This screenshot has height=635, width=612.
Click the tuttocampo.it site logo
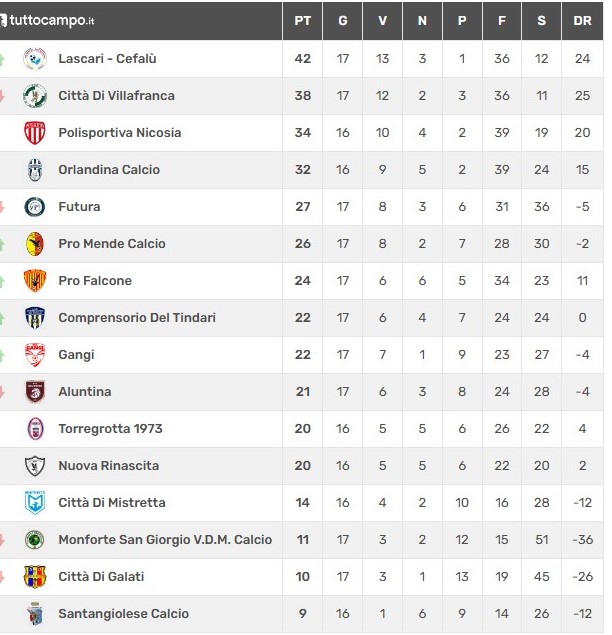47,20
